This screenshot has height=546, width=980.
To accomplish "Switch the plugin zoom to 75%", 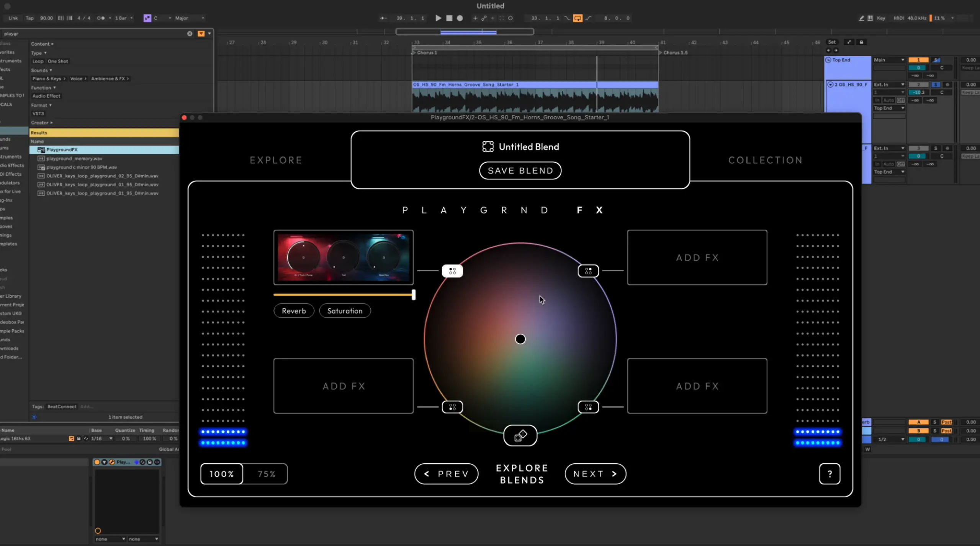I will click(x=266, y=474).
